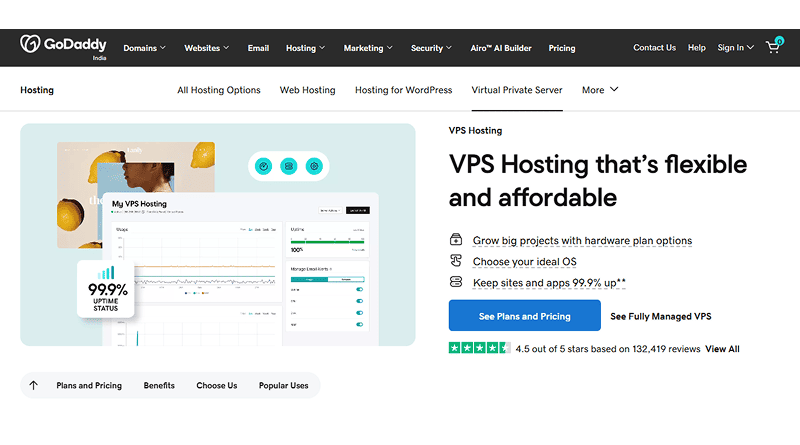800x445 pixels.
Task: Click the icon beside Choose your ideal OS
Action: tap(456, 261)
